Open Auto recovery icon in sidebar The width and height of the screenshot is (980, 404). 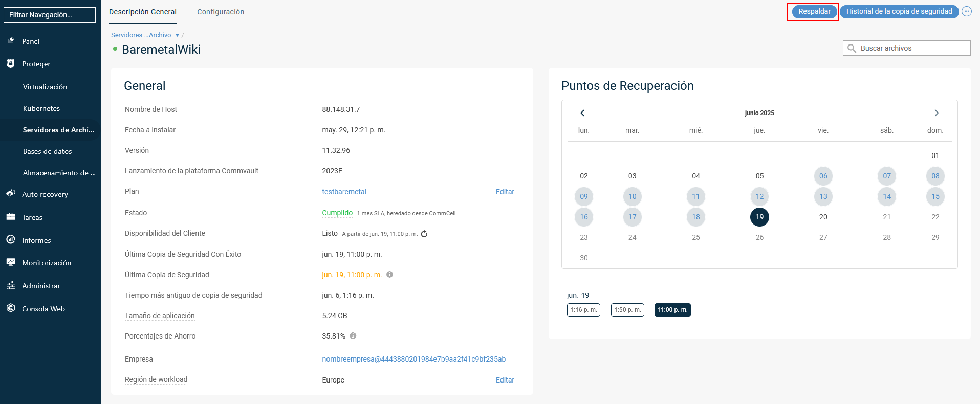11,194
